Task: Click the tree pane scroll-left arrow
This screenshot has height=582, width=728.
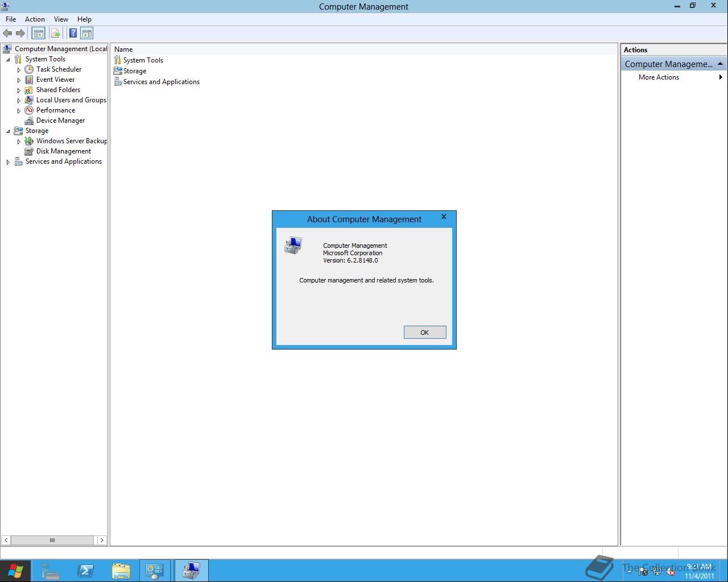Action: pyautogui.click(x=6, y=541)
